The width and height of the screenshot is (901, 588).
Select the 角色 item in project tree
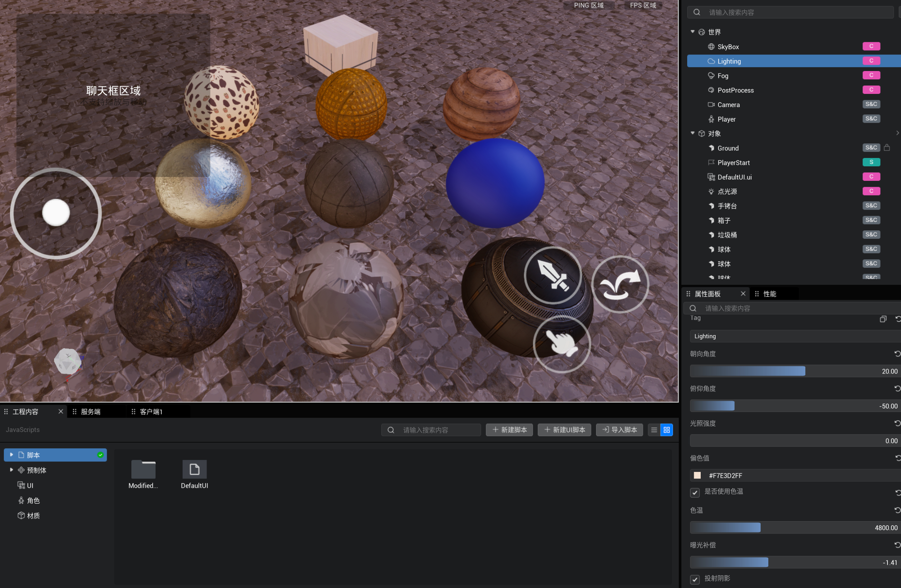click(33, 501)
